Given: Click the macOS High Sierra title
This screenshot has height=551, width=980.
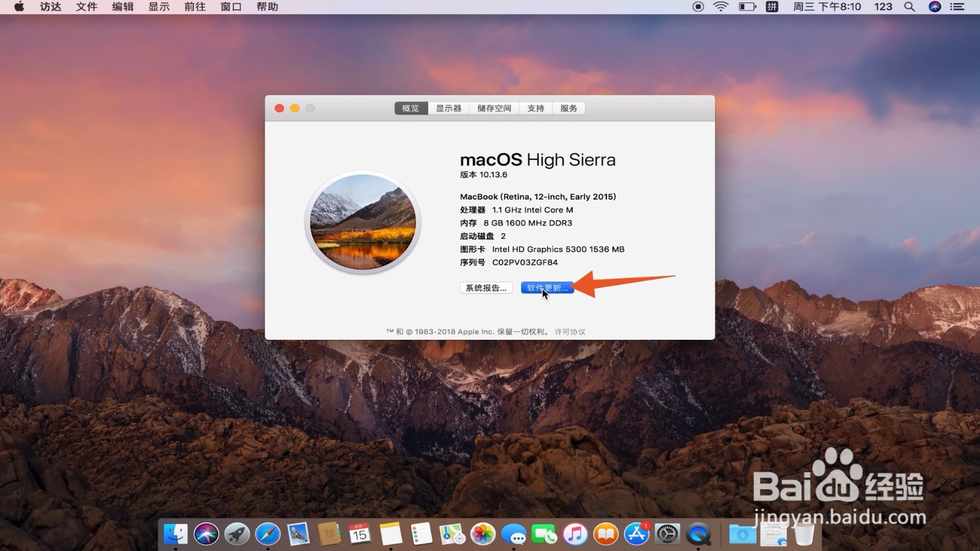Looking at the screenshot, I should click(538, 160).
